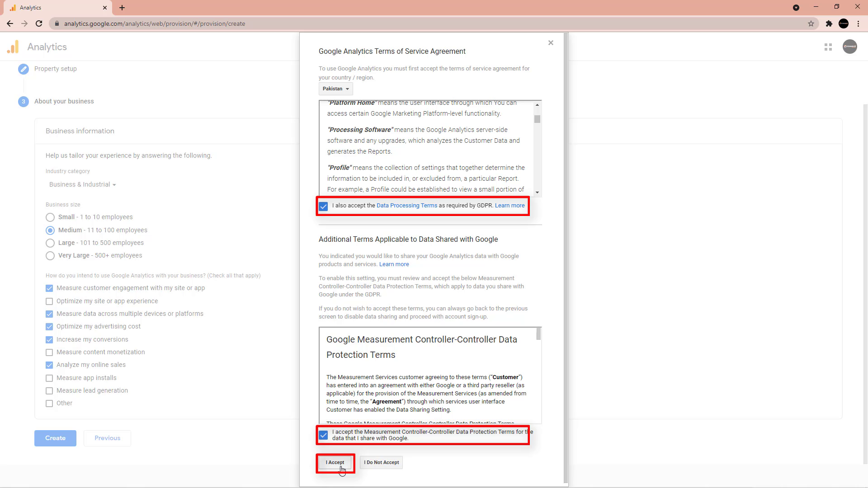The height and width of the screenshot is (488, 868).
Task: Open the Pakistan country dropdown
Action: [x=335, y=89]
